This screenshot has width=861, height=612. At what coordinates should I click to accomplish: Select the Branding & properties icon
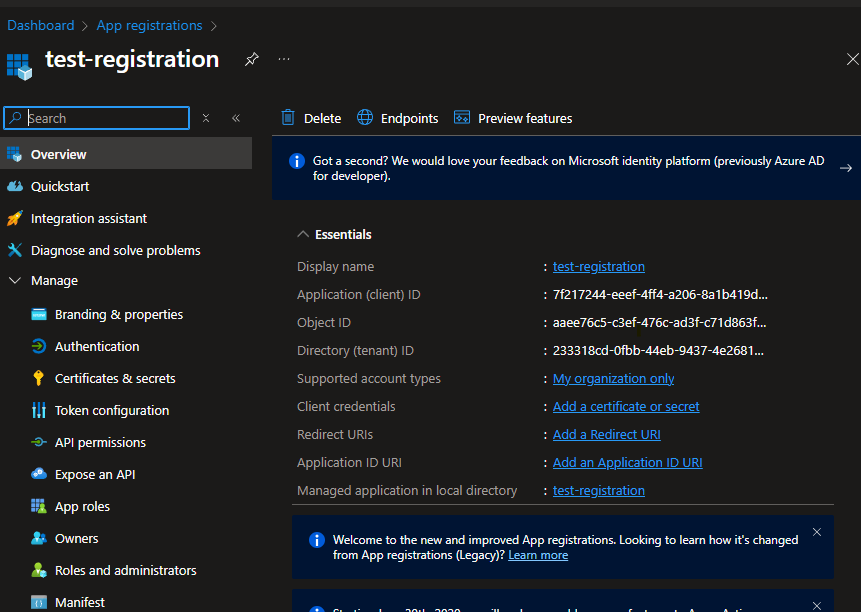click(x=39, y=314)
